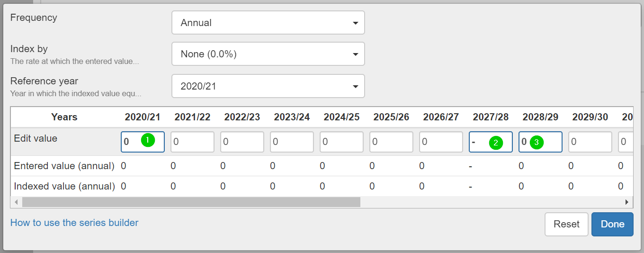Expand the Index by dropdown
644x253 pixels.
[268, 54]
